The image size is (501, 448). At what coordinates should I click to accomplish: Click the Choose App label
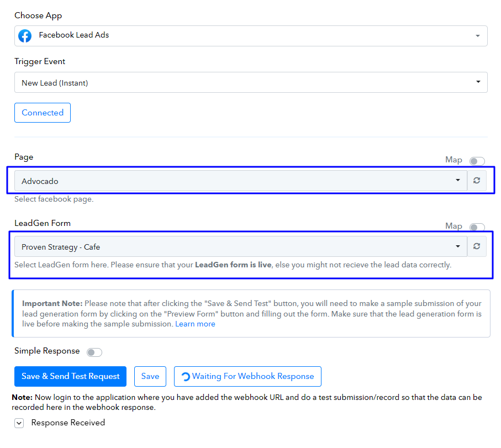(38, 15)
